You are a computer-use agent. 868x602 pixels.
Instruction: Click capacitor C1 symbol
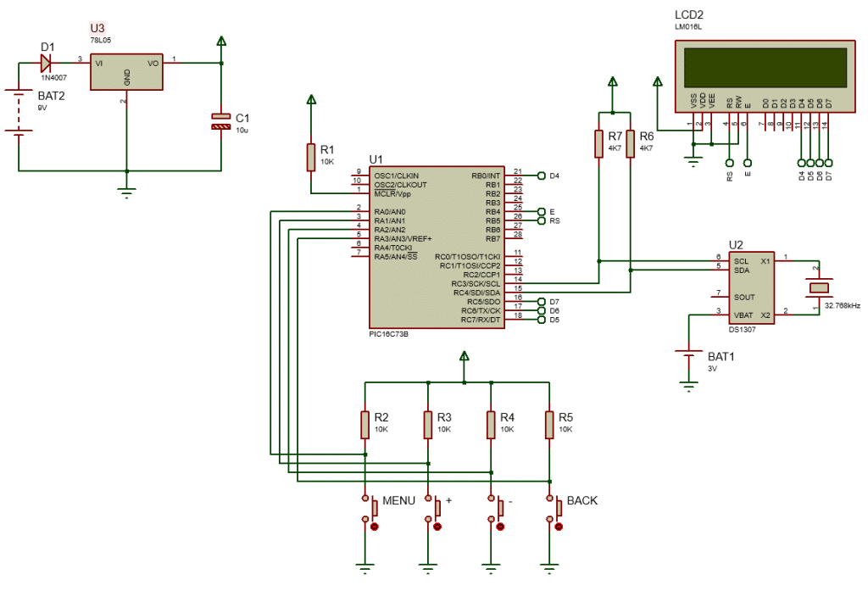pos(221,121)
